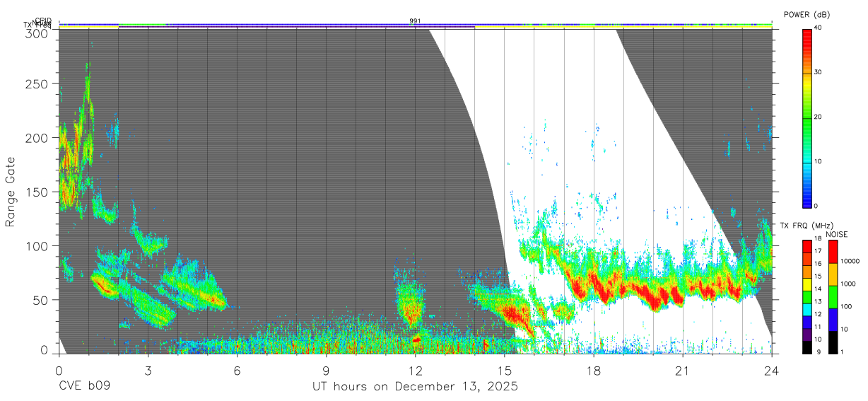Click the 21 tick on UT hours axis

tap(683, 371)
